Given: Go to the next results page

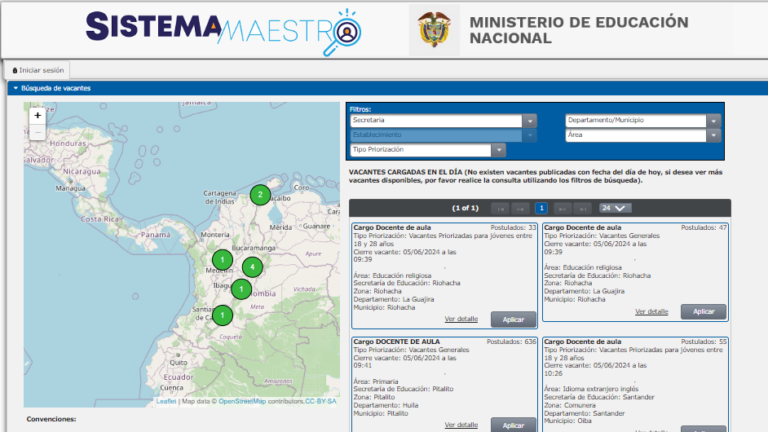Looking at the screenshot, I should (x=562, y=208).
